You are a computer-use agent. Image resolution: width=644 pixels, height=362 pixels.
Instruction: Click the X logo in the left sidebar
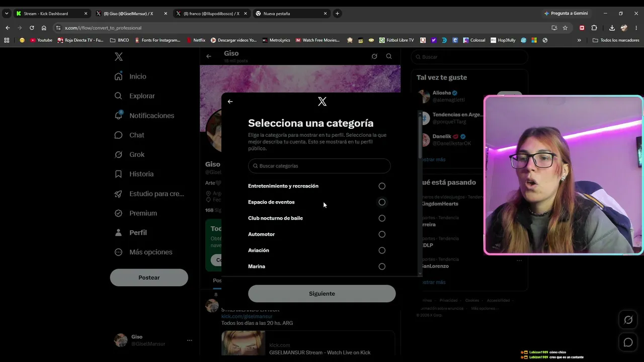(119, 57)
